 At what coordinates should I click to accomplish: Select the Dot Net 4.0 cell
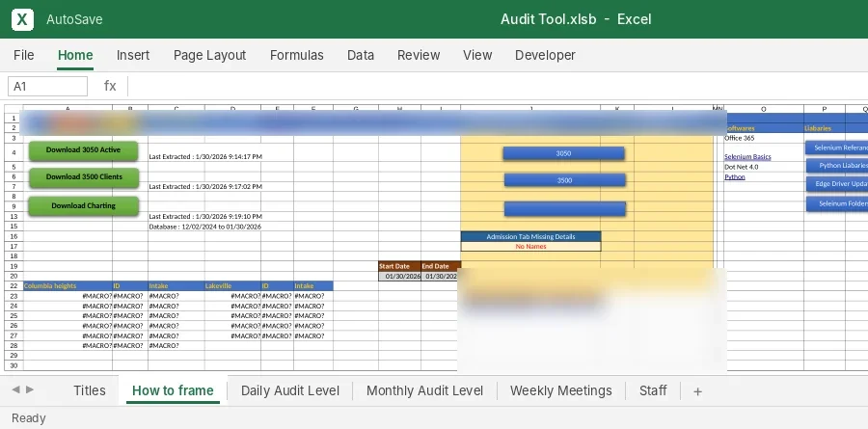pos(764,167)
